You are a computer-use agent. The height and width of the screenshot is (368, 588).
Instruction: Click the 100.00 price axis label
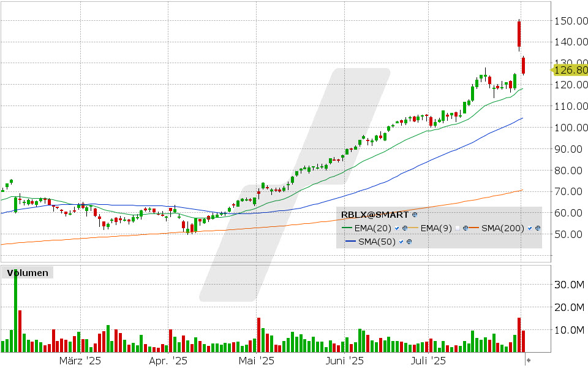tap(571, 128)
